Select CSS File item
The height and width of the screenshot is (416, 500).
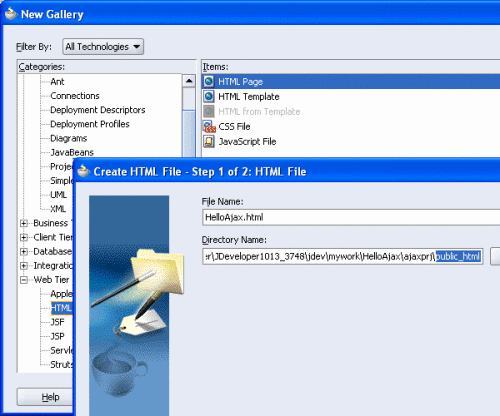tap(234, 127)
